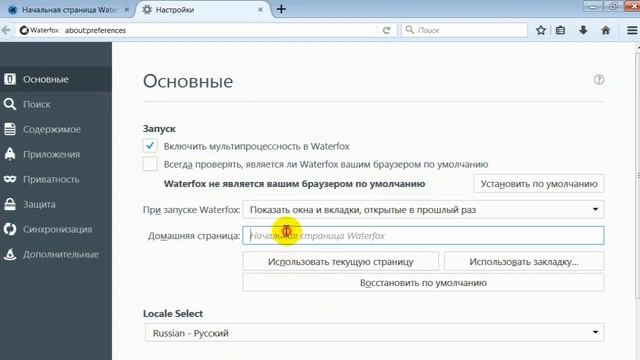
Task: Disable multiprocess Waterfox checkbox
Action: 150,146
